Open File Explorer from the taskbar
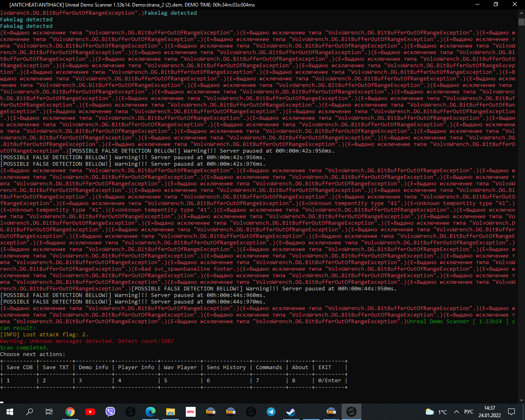 [x=171, y=412]
